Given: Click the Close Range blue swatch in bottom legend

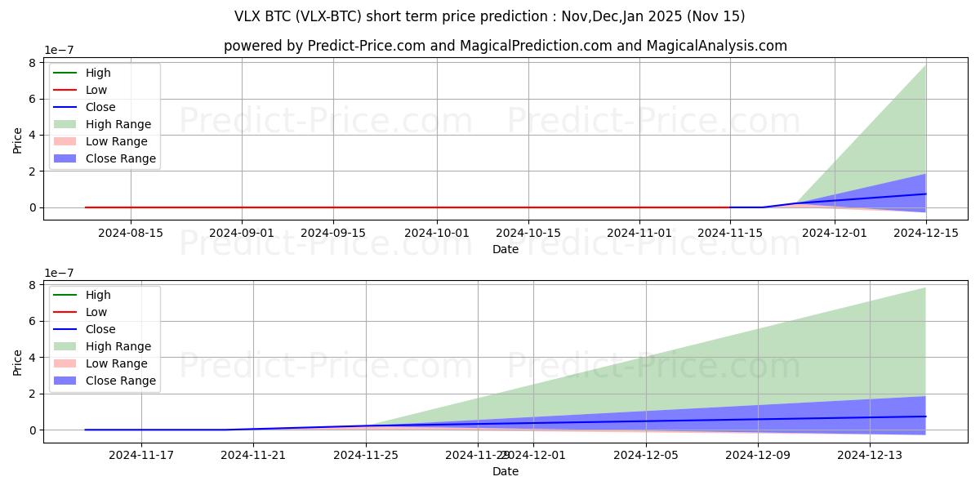Looking at the screenshot, I should [x=66, y=381].
